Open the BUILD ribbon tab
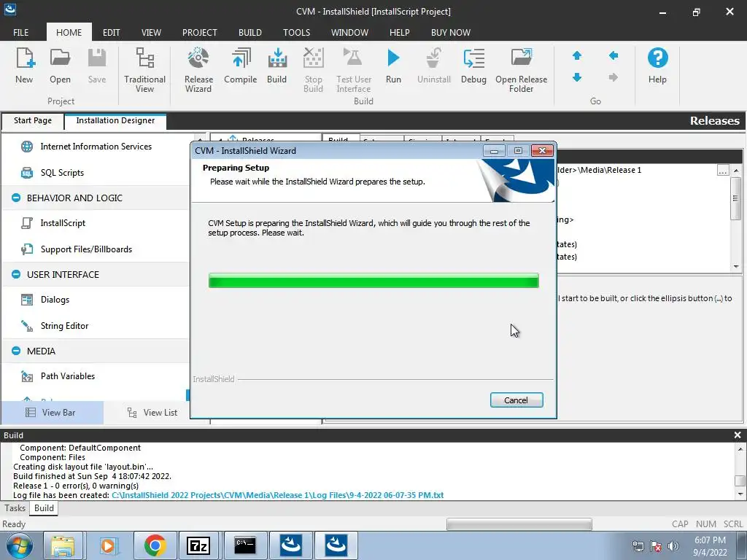The width and height of the screenshot is (747, 560). [x=250, y=32]
